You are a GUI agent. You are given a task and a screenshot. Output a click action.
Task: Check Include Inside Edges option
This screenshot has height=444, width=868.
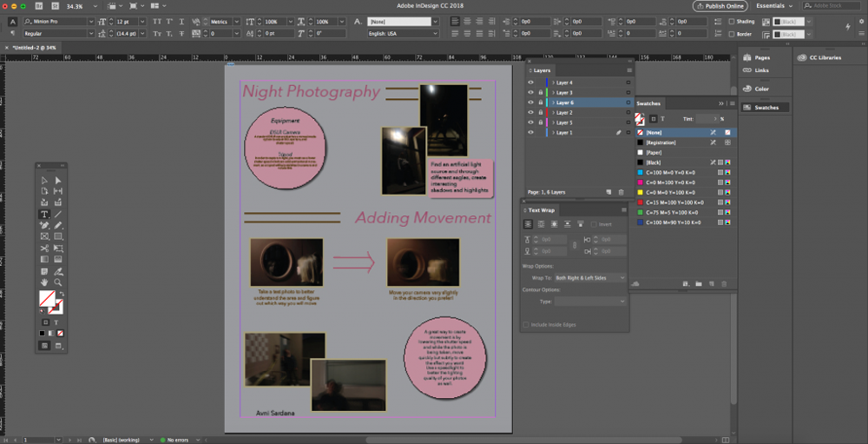[526, 325]
